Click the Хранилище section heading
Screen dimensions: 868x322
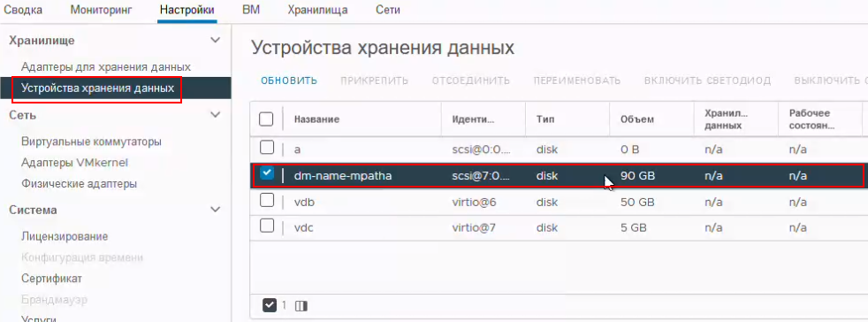click(42, 40)
